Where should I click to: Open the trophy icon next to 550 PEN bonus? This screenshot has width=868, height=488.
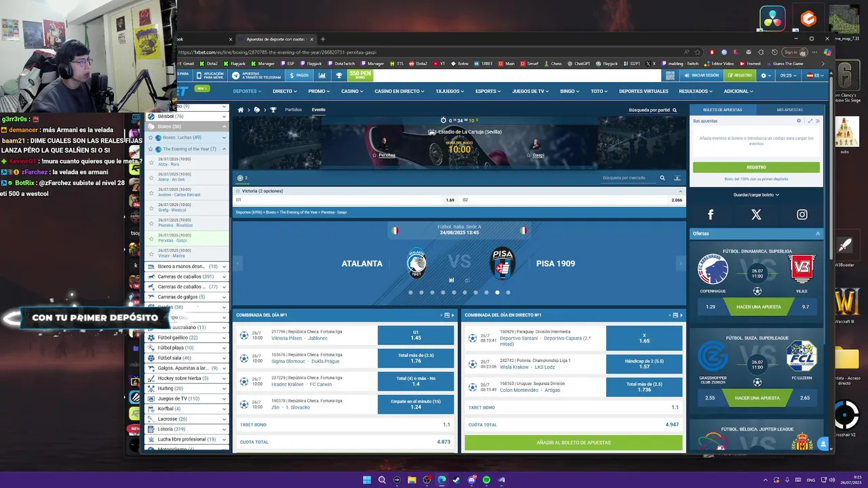(x=339, y=75)
